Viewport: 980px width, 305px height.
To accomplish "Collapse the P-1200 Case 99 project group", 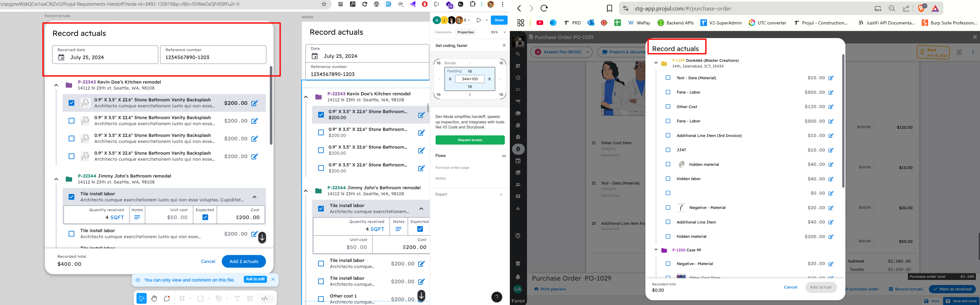I will tap(656, 250).
